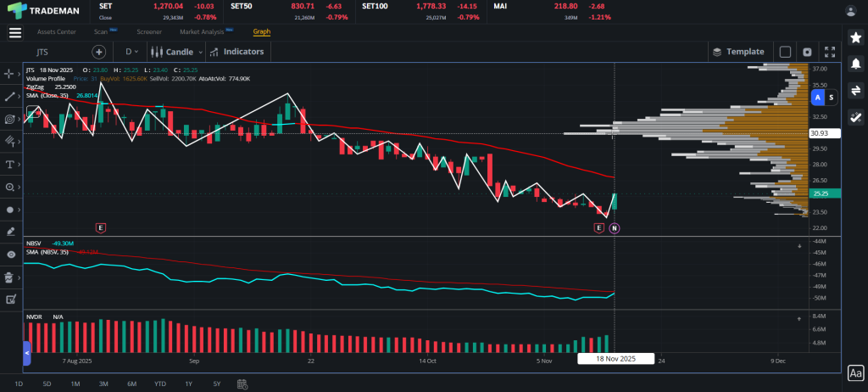Pick the trend line drawing tool
Screen dimensions: 868x392
click(10, 97)
